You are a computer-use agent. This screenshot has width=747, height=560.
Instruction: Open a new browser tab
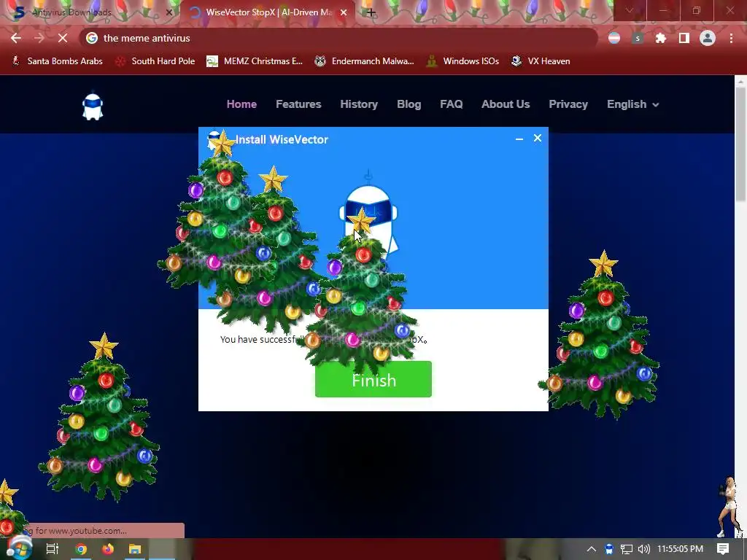371,13
